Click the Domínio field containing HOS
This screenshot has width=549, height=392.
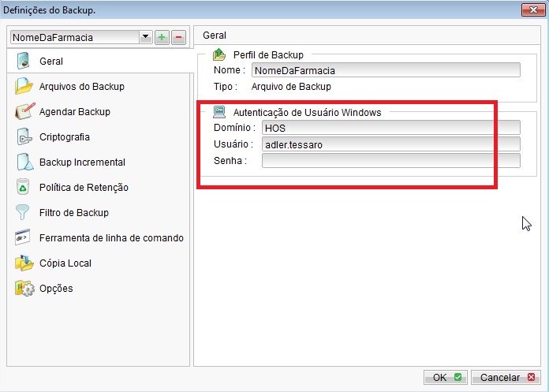tap(390, 128)
